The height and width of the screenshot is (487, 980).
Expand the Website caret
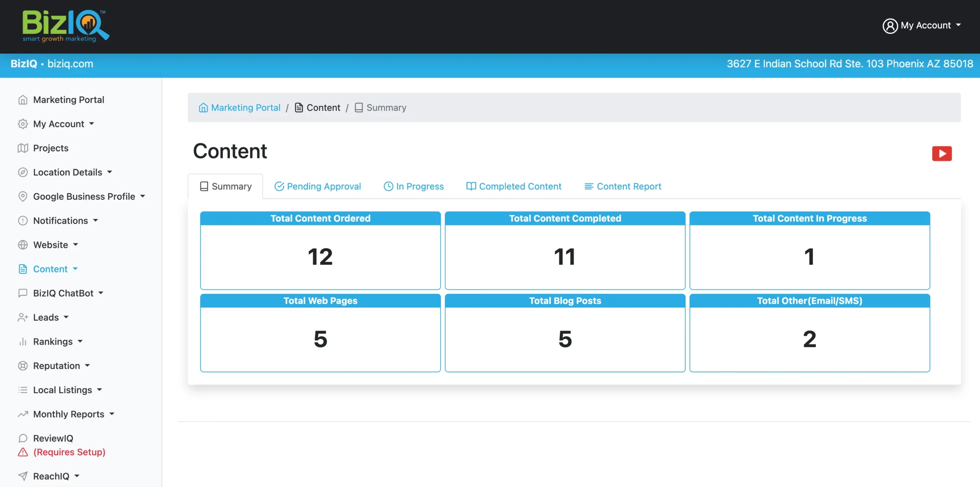click(75, 244)
